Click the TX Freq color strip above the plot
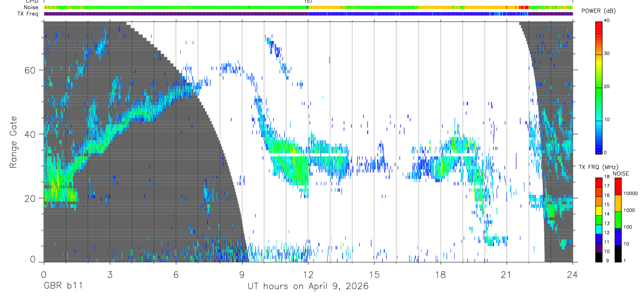This screenshot has width=644, height=297. (308, 14)
